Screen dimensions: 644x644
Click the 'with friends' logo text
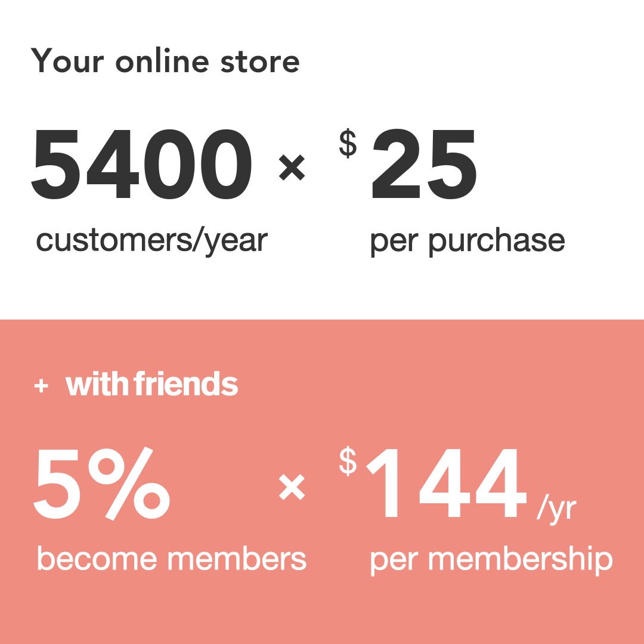pos(152,385)
